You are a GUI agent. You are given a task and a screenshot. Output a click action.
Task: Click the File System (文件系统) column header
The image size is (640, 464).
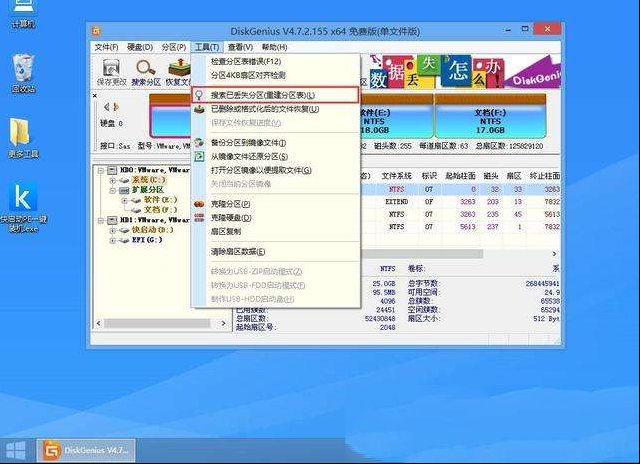point(396,176)
